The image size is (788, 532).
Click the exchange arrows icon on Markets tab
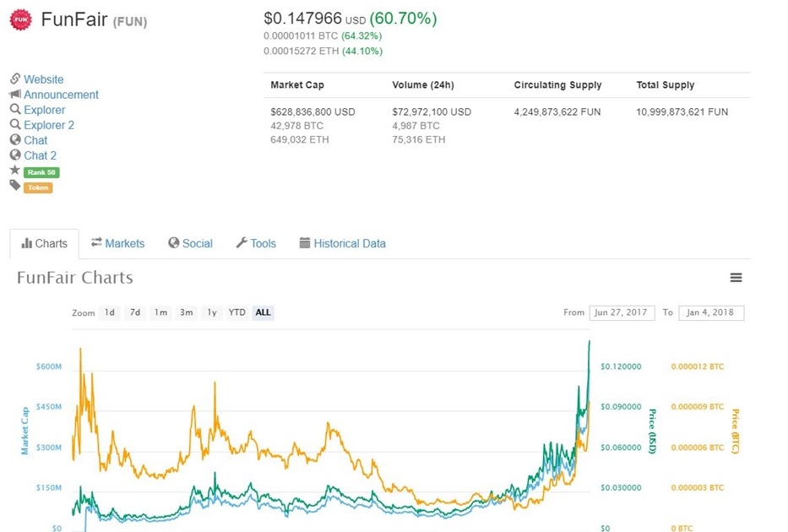pyautogui.click(x=96, y=242)
